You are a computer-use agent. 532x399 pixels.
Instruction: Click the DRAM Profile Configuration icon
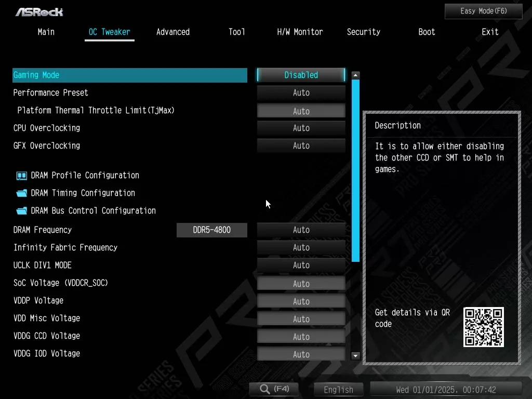21,176
